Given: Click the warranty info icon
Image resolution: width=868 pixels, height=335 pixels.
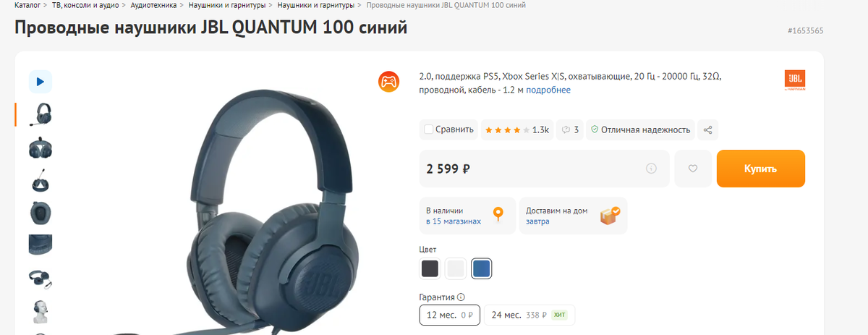Looking at the screenshot, I should pyautogui.click(x=461, y=297).
